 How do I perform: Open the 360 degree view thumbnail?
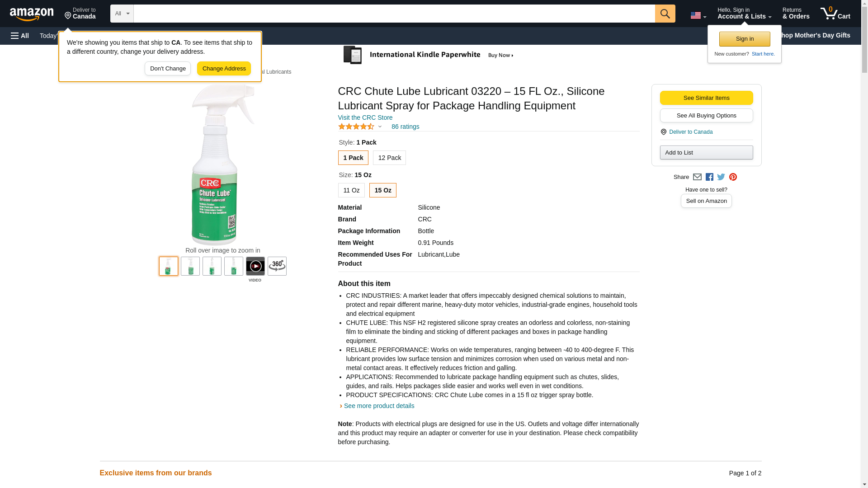coord(277,266)
